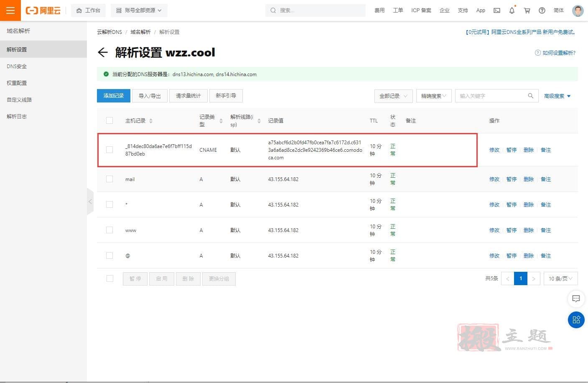Open the 10 条/页 page size dropdown

coord(560,278)
